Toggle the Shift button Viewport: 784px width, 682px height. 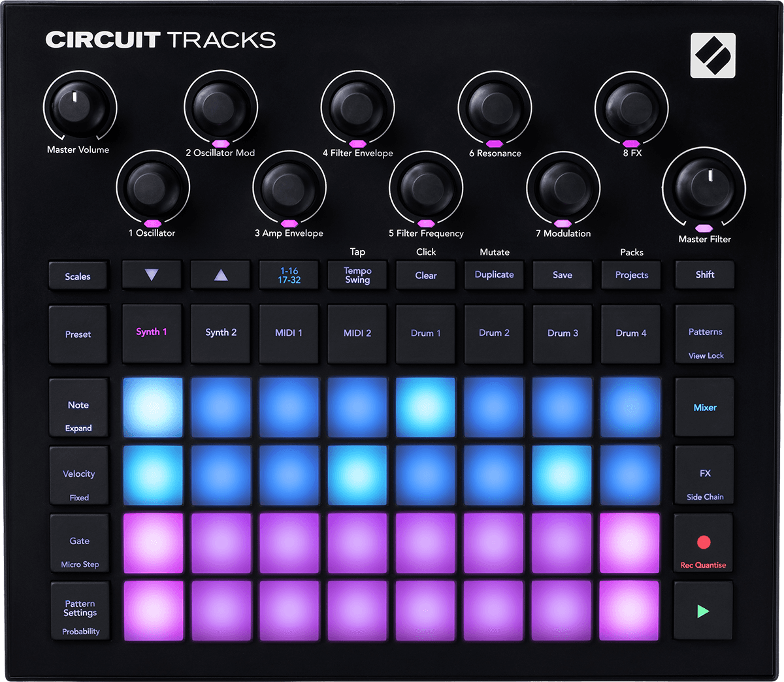[704, 275]
